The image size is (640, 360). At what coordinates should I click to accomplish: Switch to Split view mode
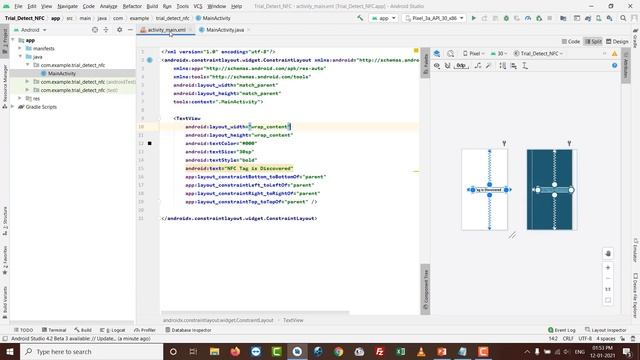tap(593, 42)
